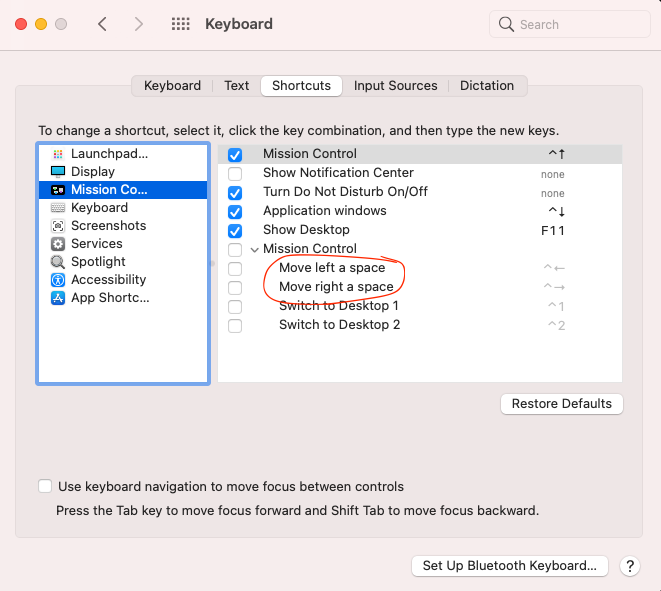Enable the Show Notification Center checkbox
The width and height of the screenshot is (661, 591).
[235, 174]
